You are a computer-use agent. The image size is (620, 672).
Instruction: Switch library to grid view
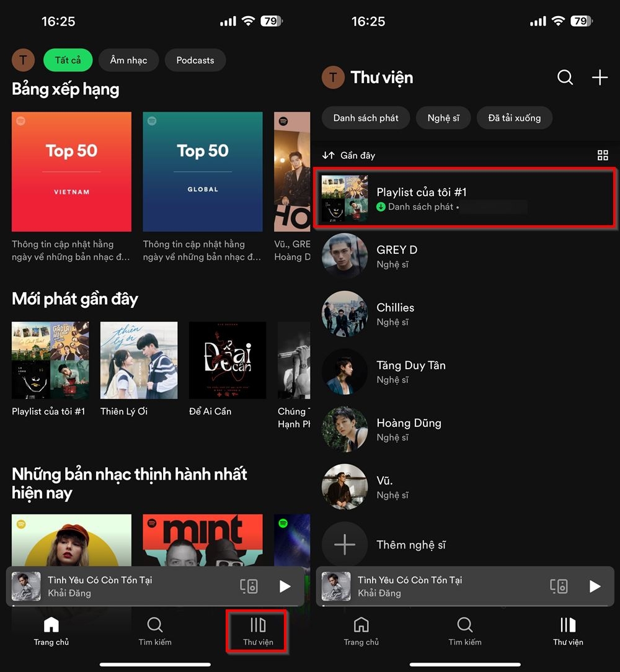603,155
